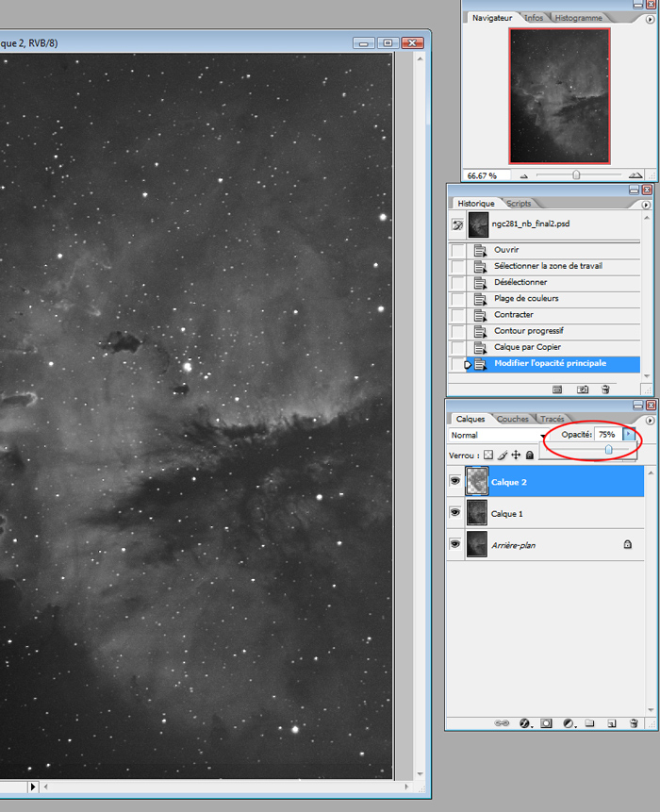Image resolution: width=660 pixels, height=812 pixels.
Task: Open the layer style fx menu
Action: point(525,723)
